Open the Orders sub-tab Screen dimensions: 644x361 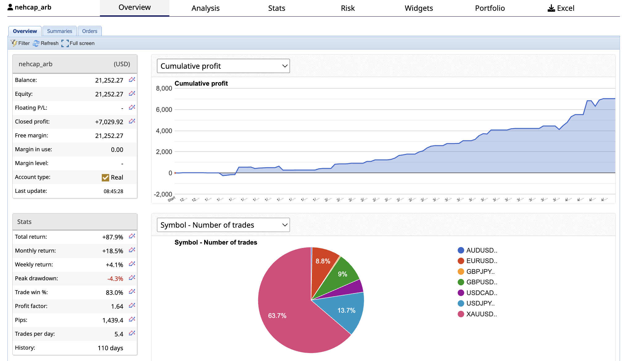(x=89, y=31)
